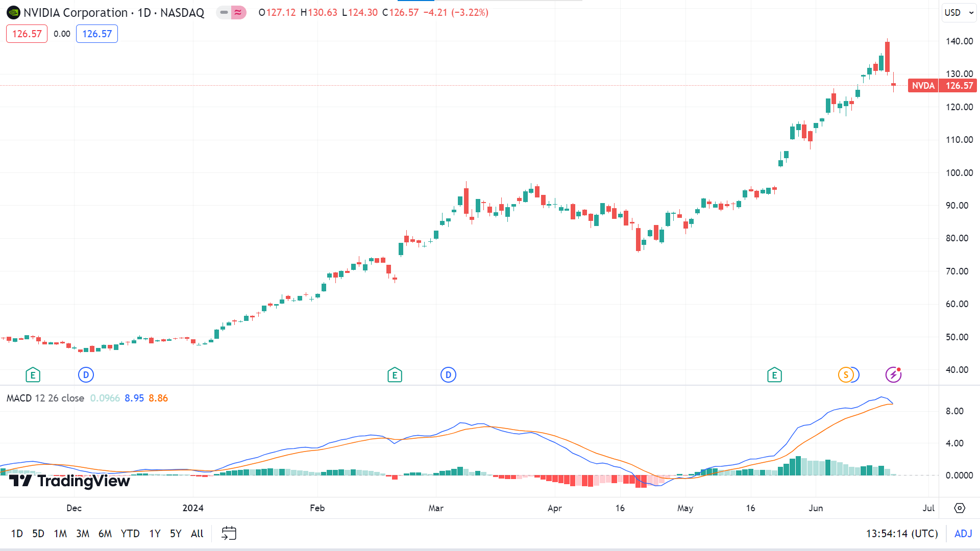Click the 8.00 MACD axis label

click(954, 411)
